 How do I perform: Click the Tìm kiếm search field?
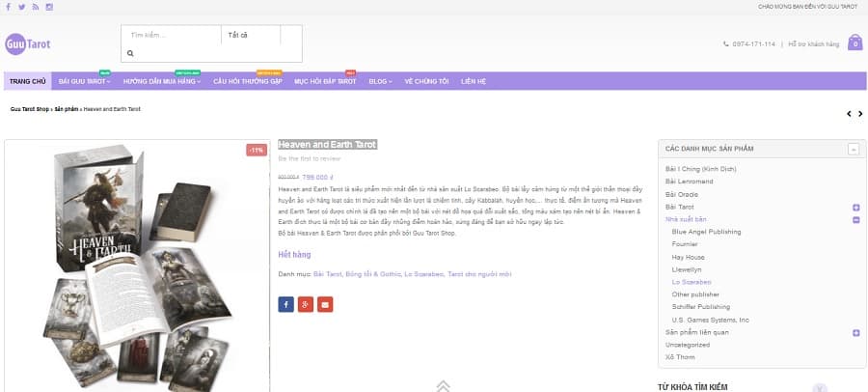[171, 35]
